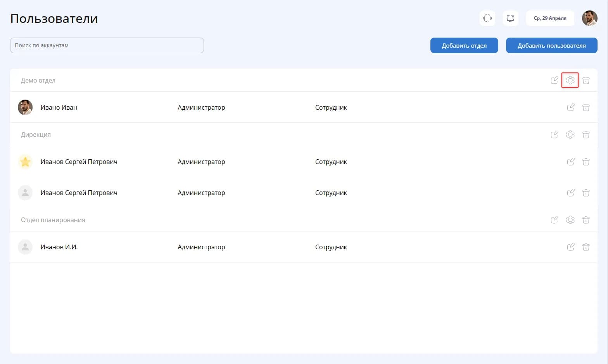Open the profile avatar in header
The height and width of the screenshot is (364, 608).
589,18
